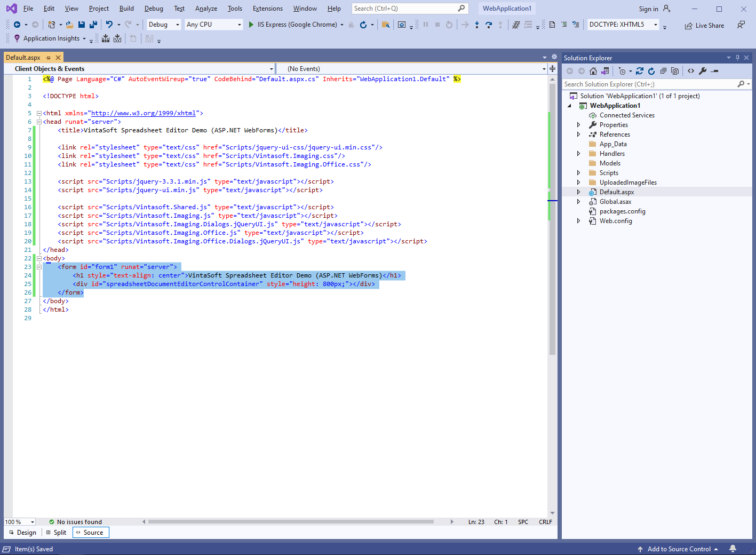Switch to the Design view tab
Screen dimensions: 756x555
[x=23, y=533]
